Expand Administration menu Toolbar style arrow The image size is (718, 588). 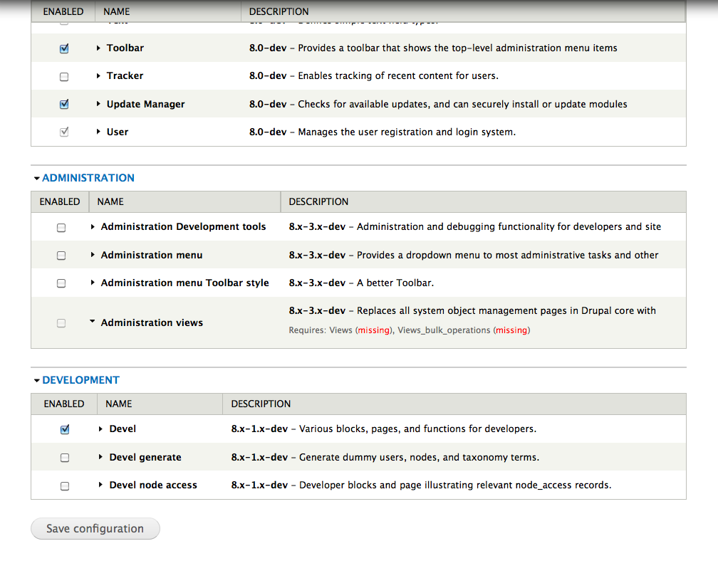[x=93, y=283]
